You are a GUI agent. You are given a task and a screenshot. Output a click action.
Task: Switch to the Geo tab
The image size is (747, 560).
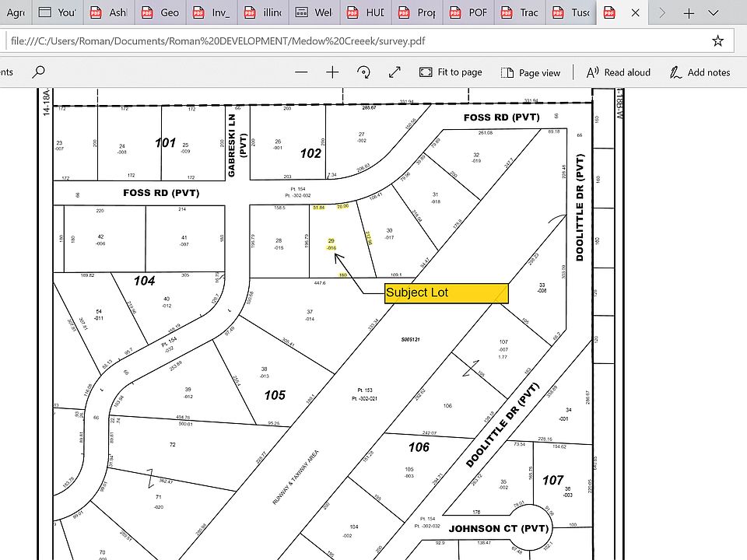click(x=160, y=12)
